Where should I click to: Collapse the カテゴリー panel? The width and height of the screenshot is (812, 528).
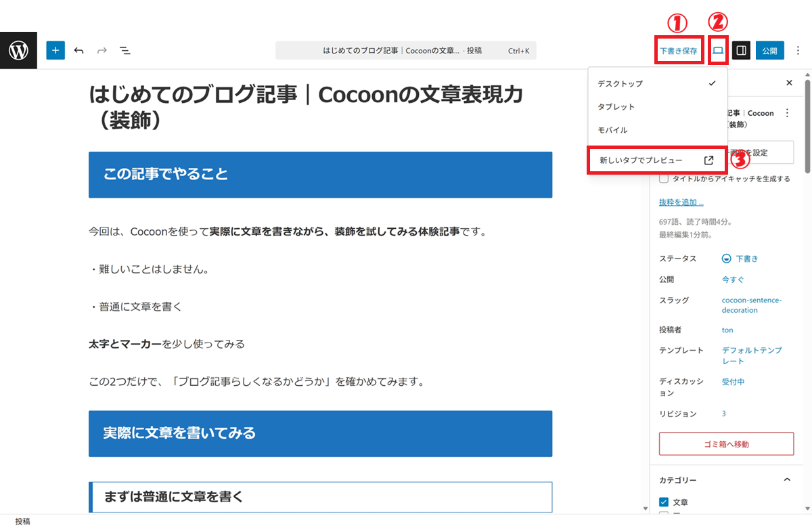[x=787, y=480]
